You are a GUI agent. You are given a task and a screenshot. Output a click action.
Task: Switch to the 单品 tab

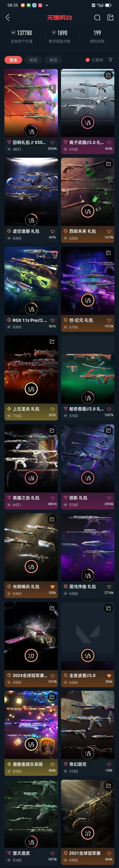[x=53, y=60]
